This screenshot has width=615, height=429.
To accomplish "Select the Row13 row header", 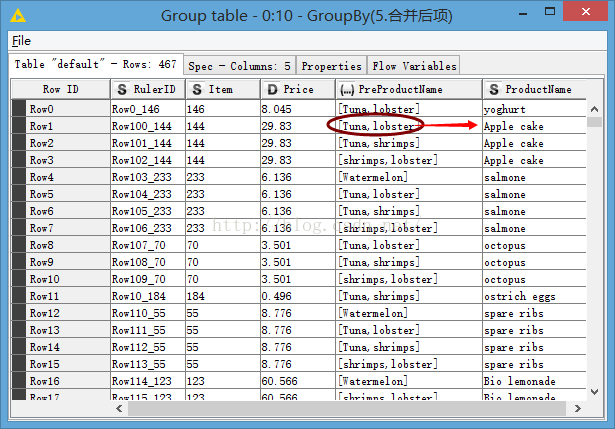I will pyautogui.click(x=61, y=330).
